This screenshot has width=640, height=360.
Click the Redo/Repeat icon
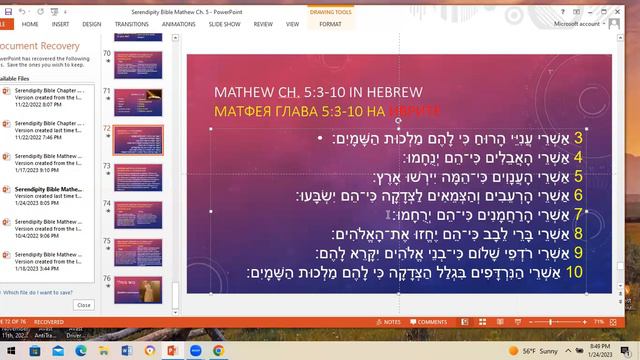[40, 12]
